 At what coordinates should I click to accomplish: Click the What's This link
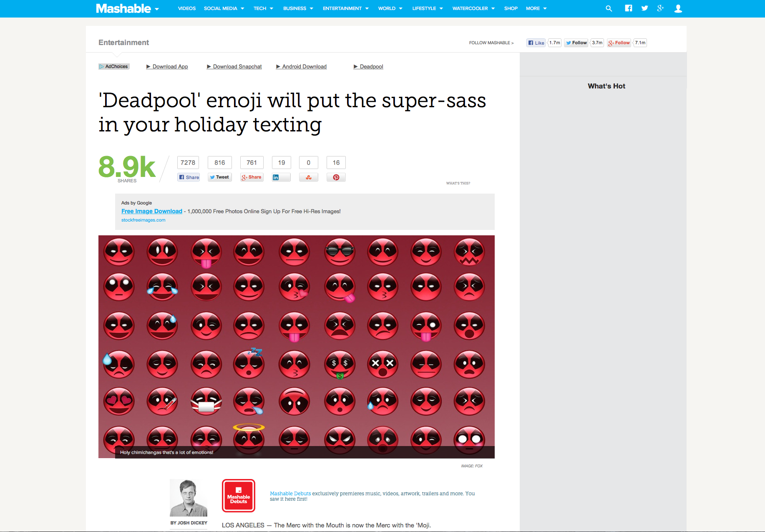pyautogui.click(x=458, y=183)
